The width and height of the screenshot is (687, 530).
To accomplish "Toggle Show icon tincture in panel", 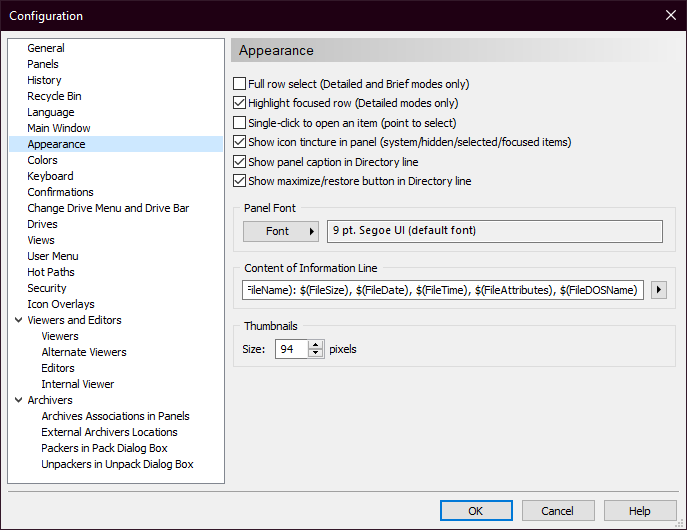I will (x=239, y=142).
